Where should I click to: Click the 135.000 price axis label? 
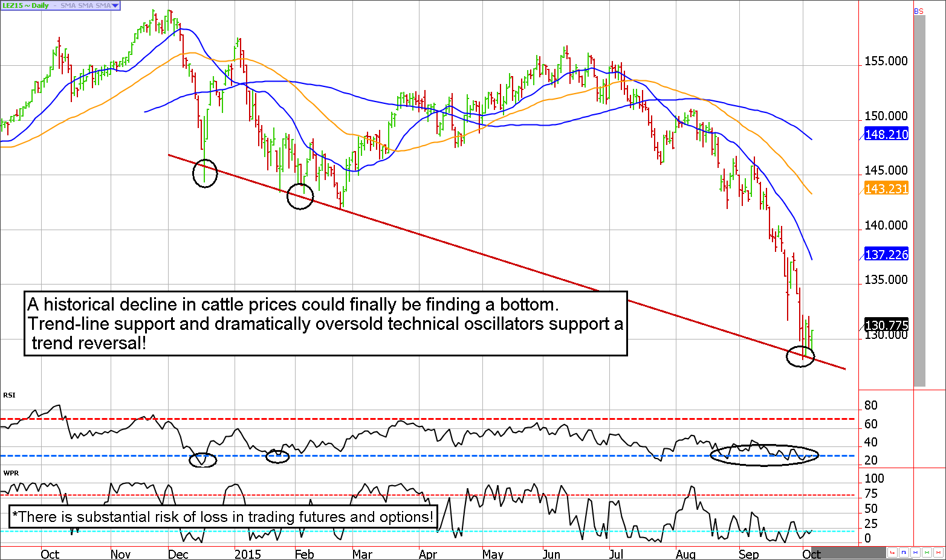point(886,280)
